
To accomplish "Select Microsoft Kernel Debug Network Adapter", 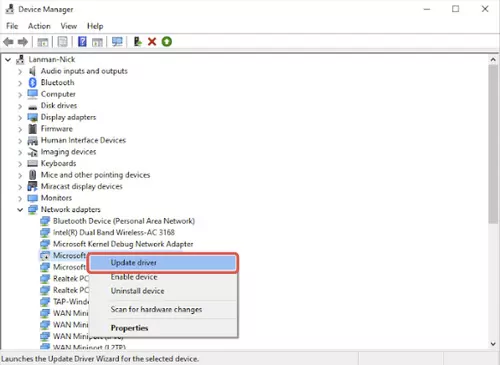I will 123,244.
